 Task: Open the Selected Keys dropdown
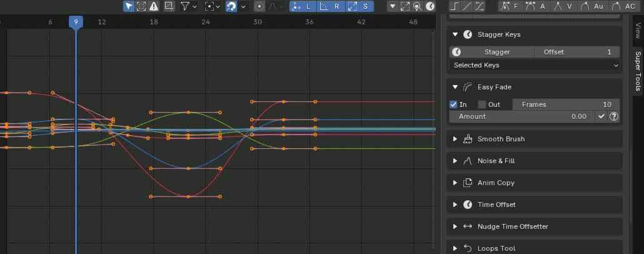535,65
